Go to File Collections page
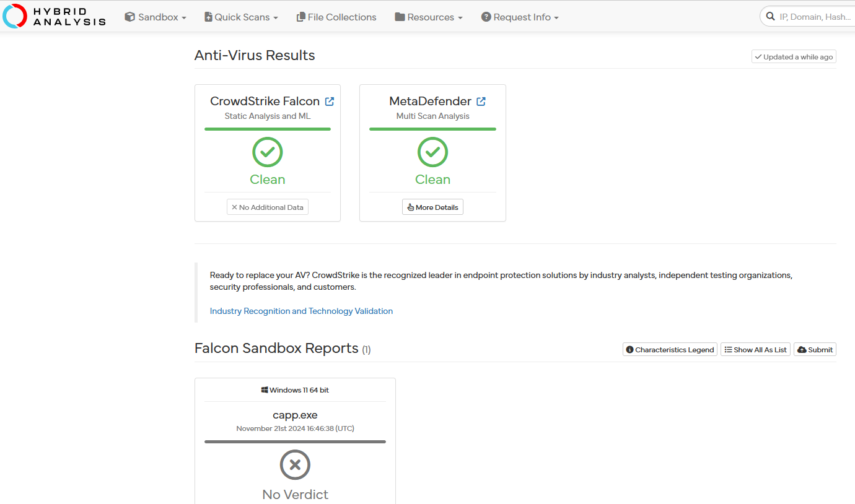 pyautogui.click(x=336, y=17)
